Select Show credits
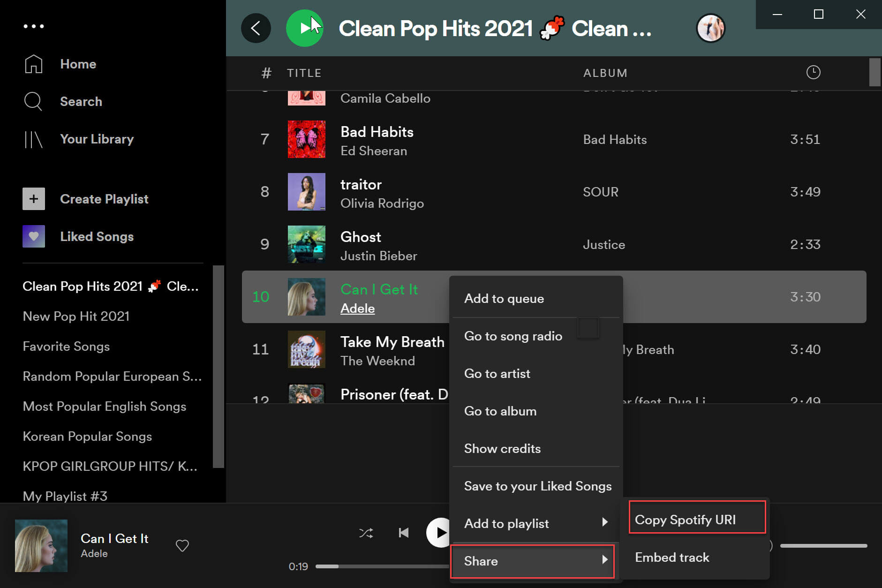882x588 pixels. tap(536, 449)
